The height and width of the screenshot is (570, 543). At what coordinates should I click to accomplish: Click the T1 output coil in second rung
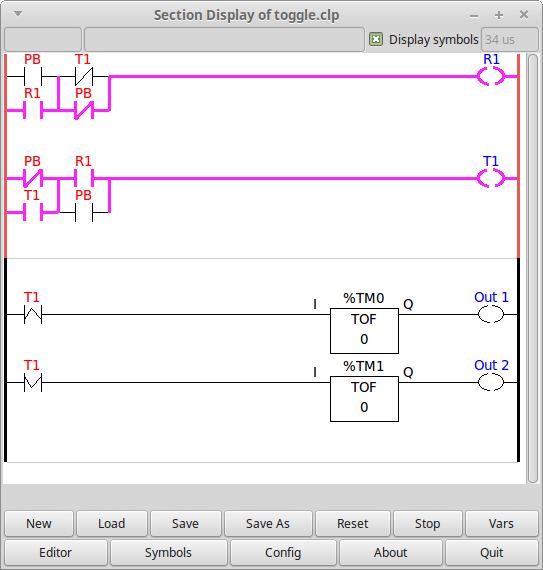491,178
